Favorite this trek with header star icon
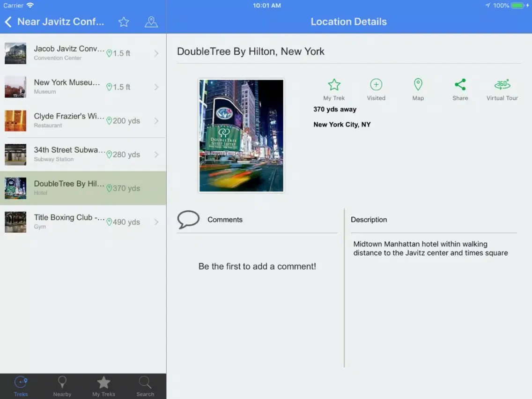Viewport: 532px width, 399px height. pos(124,22)
